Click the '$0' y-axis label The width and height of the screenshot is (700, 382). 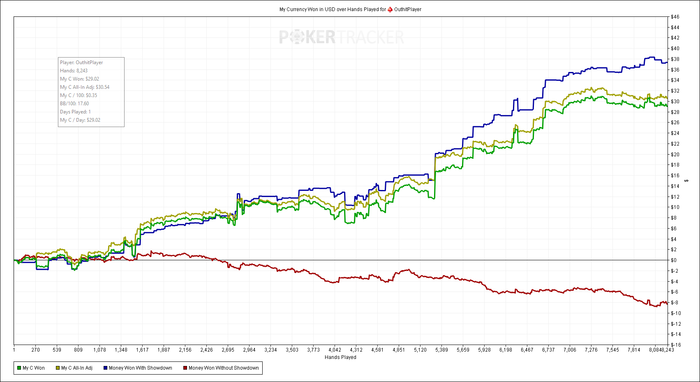tap(674, 260)
